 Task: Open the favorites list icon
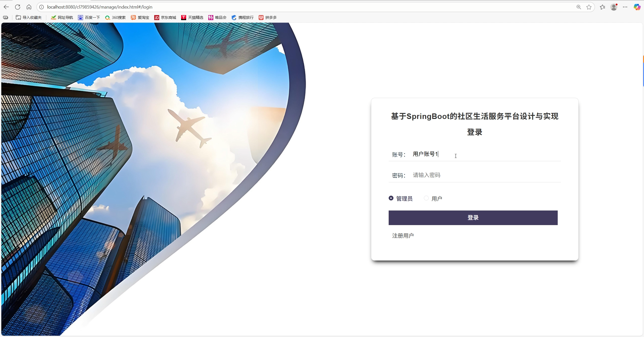coord(602,7)
